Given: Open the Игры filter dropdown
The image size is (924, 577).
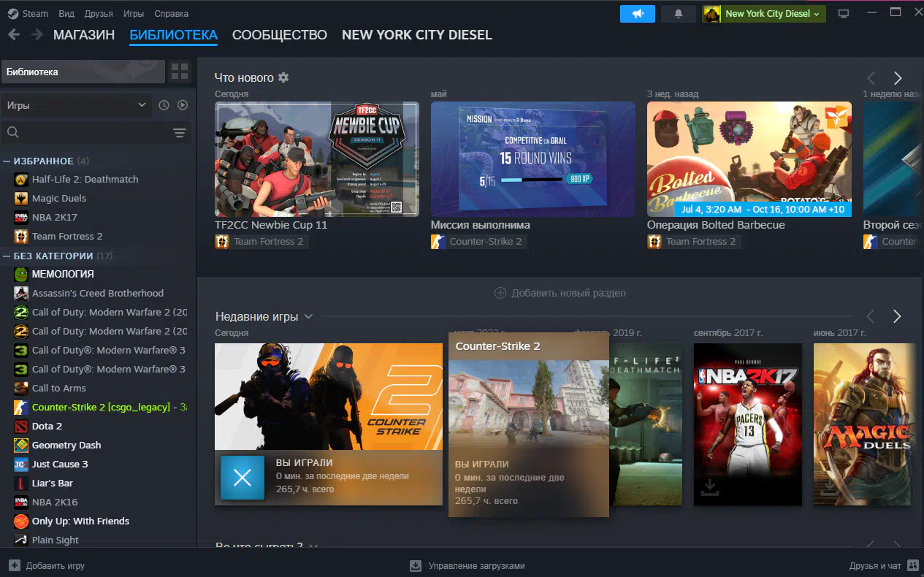Looking at the screenshot, I should [77, 105].
